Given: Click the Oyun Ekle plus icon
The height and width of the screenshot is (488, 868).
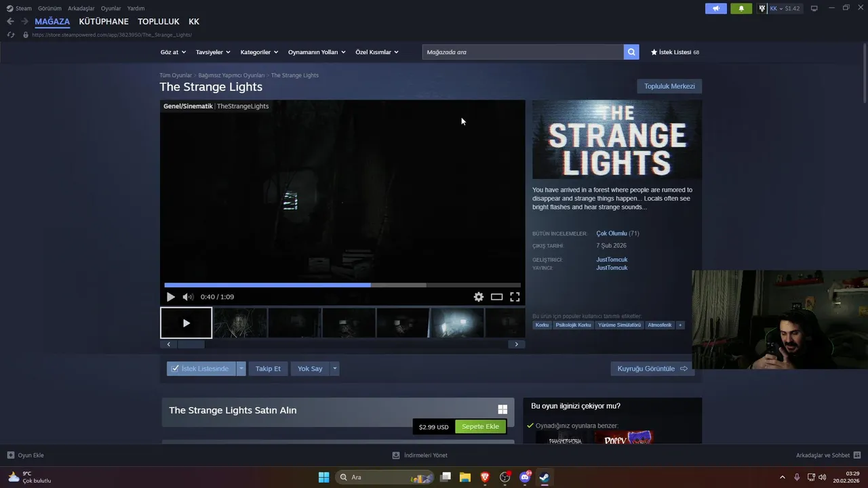Looking at the screenshot, I should click(11, 455).
